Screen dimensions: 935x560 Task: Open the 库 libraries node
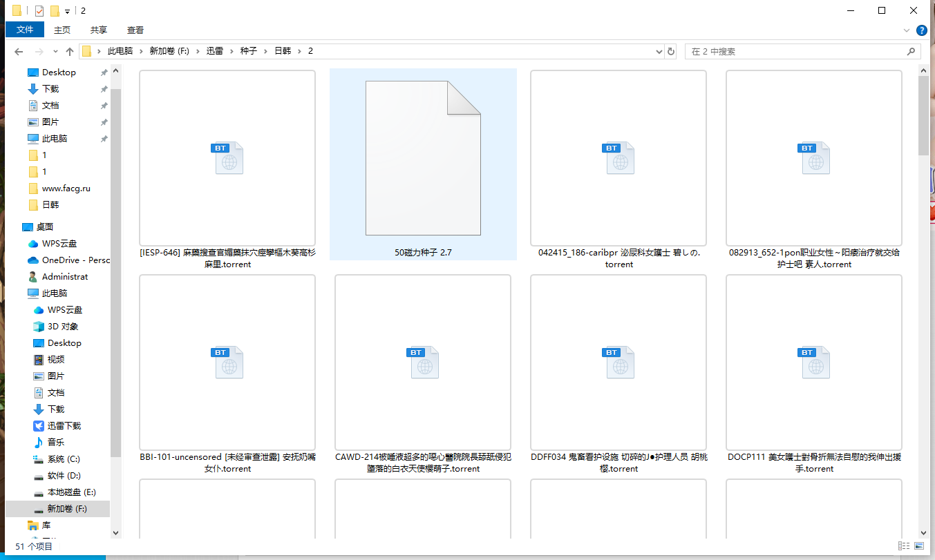click(39, 525)
